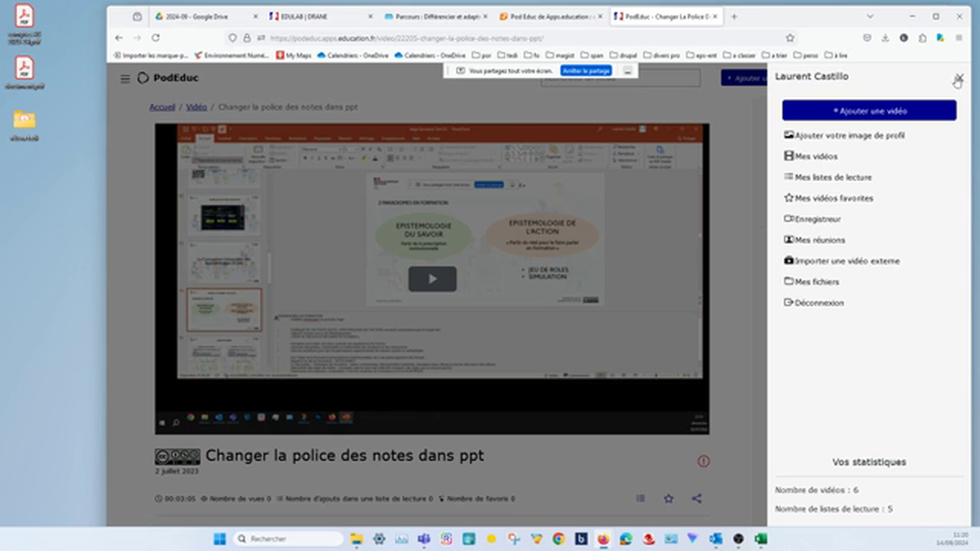Image resolution: width=980 pixels, height=551 pixels.
Task: Close the Laurent Castillo user panel
Action: point(959,77)
